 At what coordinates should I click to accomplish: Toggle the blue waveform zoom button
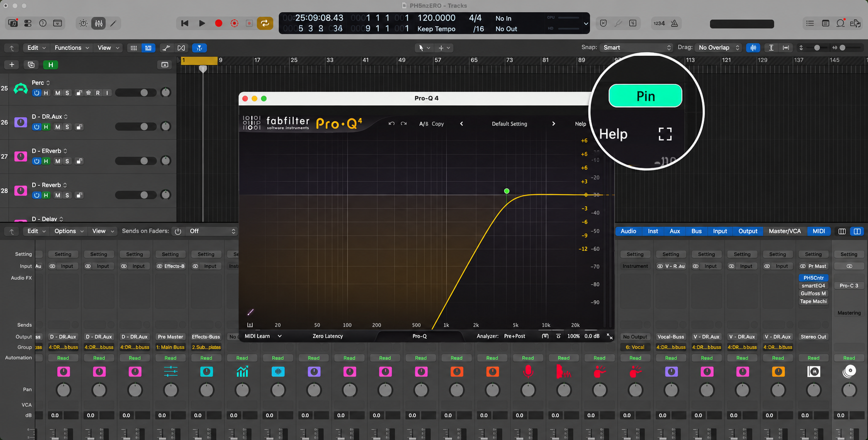tap(753, 48)
